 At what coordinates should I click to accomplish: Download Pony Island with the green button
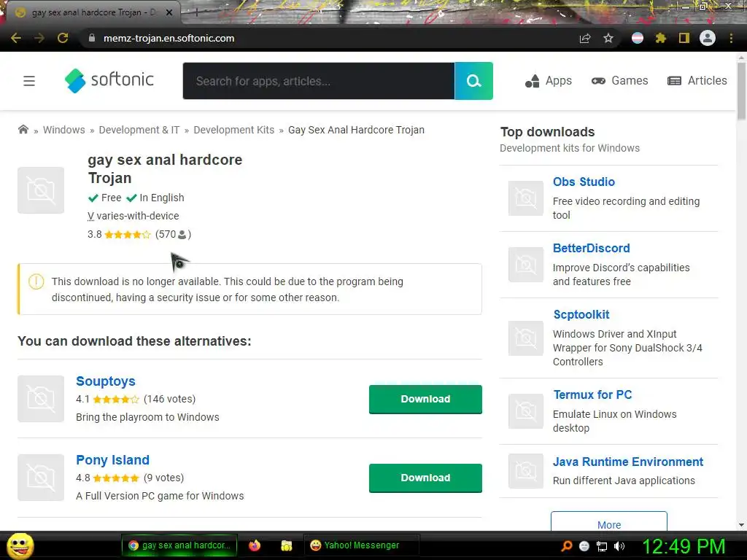pyautogui.click(x=425, y=478)
